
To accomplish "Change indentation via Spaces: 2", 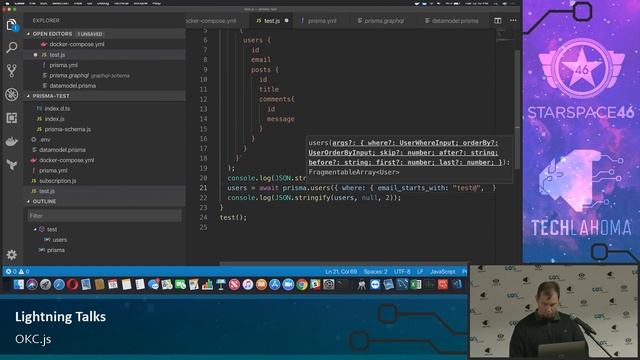I will 376,271.
